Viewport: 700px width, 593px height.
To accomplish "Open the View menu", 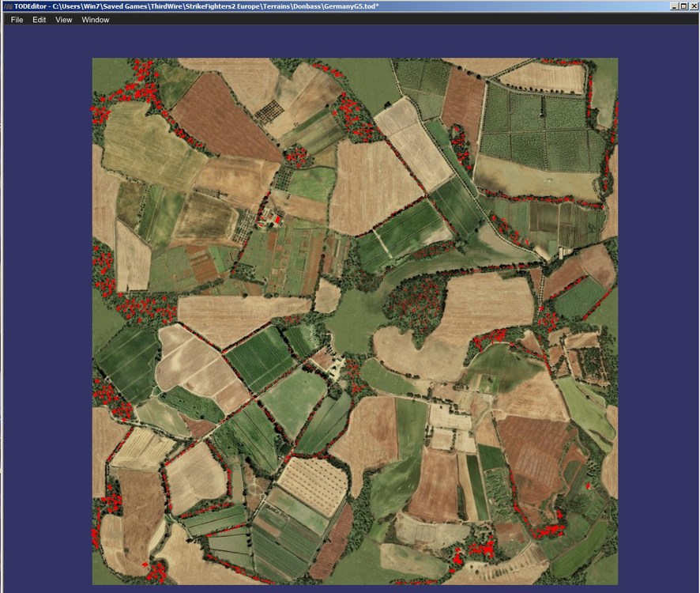I will [63, 20].
